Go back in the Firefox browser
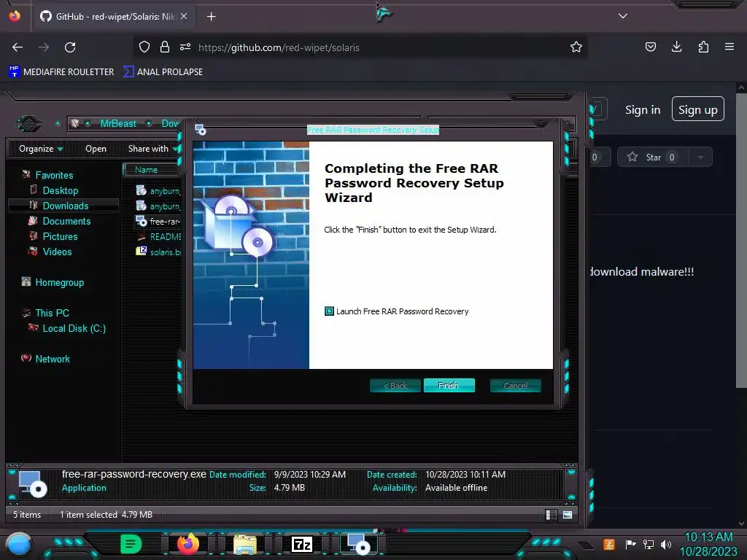This screenshot has height=560, width=747. (x=18, y=47)
